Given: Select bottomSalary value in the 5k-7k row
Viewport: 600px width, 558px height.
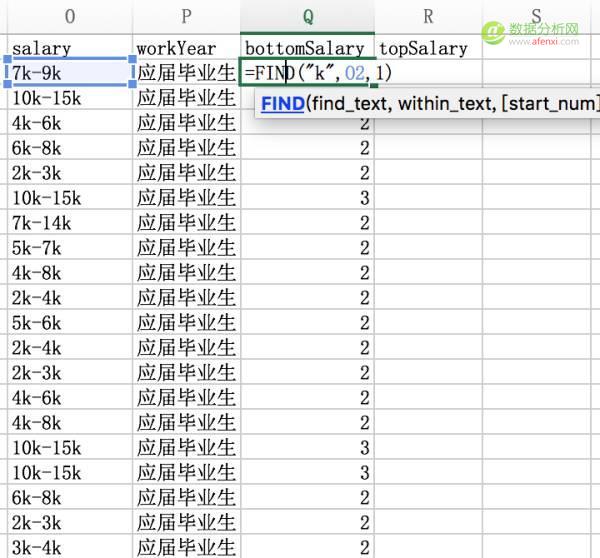Looking at the screenshot, I should [x=307, y=247].
